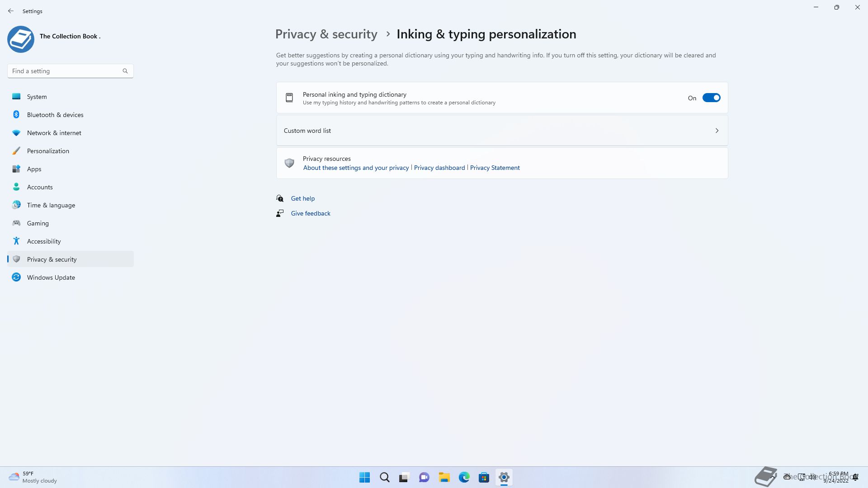The image size is (868, 488).
Task: Open the Privacy dashboard link
Action: pos(439,168)
